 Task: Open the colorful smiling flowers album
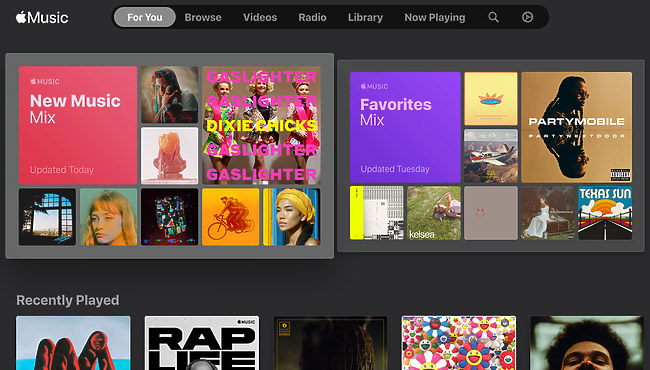(459, 343)
